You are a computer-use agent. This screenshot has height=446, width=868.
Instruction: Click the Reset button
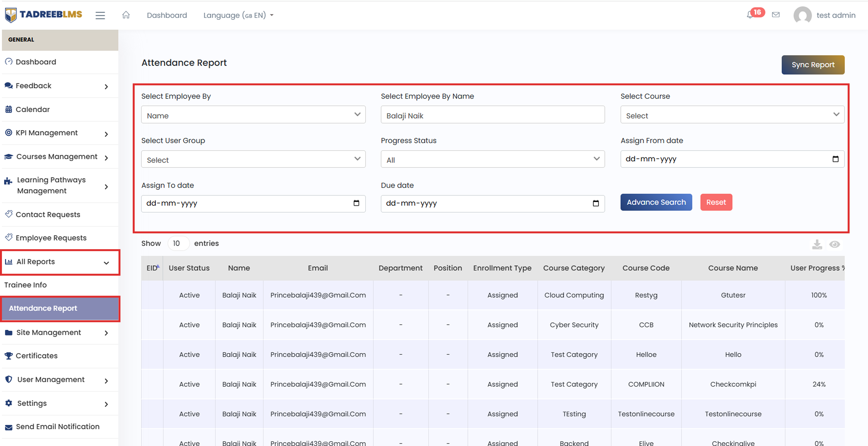coord(716,202)
